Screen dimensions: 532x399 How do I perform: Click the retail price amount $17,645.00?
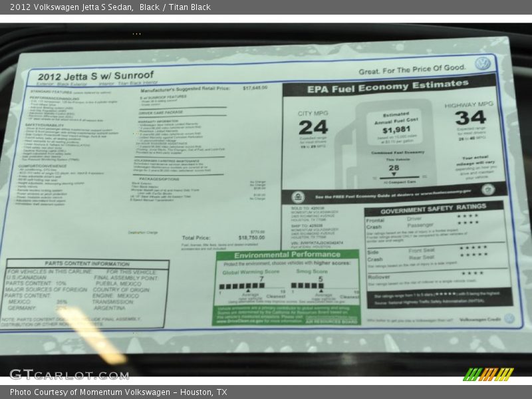[255, 88]
